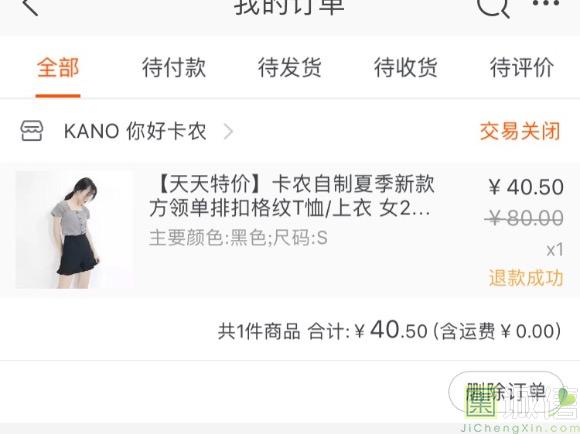Switch to 待收货 tab
The width and height of the screenshot is (580, 434).
pos(406,68)
